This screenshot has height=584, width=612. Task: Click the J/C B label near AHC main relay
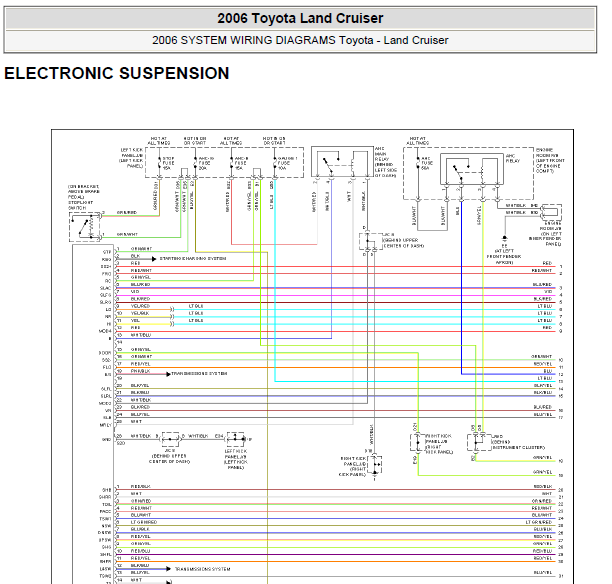403,240
